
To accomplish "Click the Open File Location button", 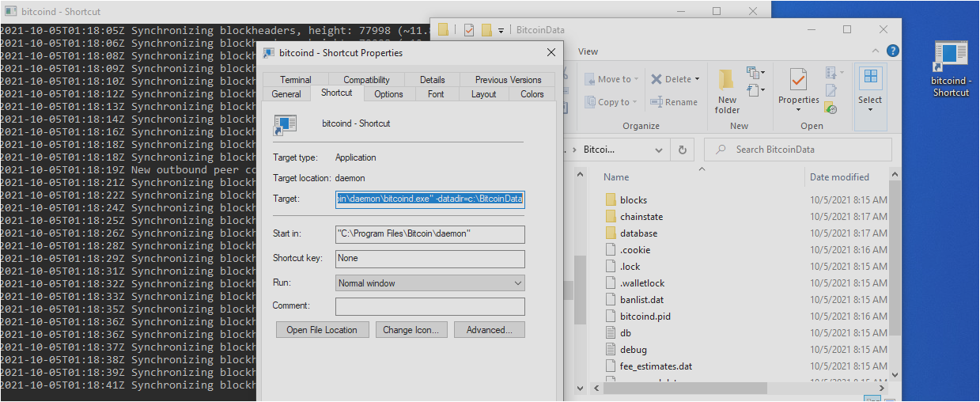I will (322, 330).
